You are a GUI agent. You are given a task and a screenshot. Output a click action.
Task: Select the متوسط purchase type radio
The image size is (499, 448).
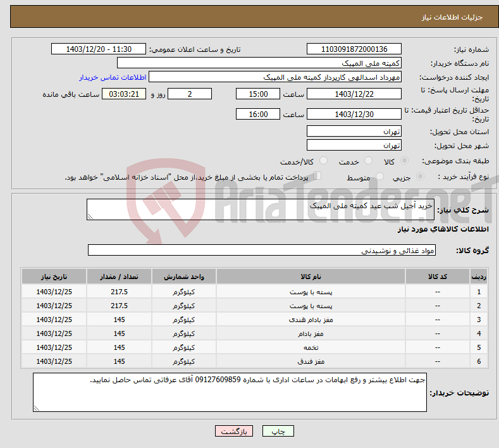[x=379, y=176]
